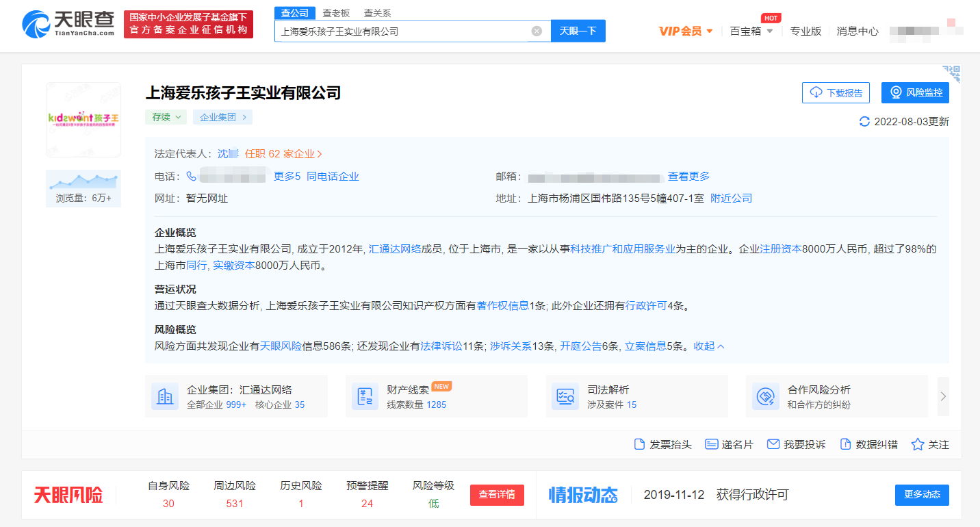This screenshot has width=980, height=527.
Task: Click the 风险监控 button
Action: click(915, 92)
